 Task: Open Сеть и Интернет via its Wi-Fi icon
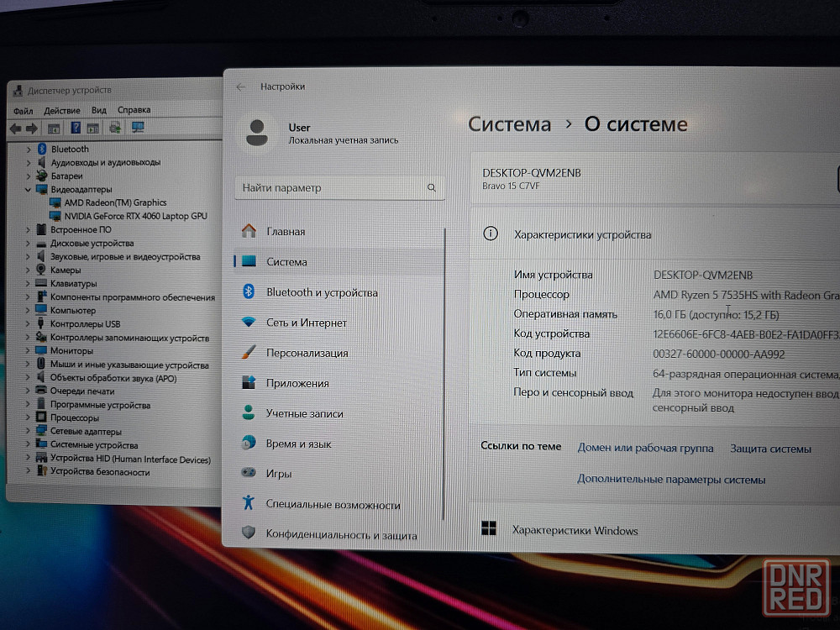point(249,322)
